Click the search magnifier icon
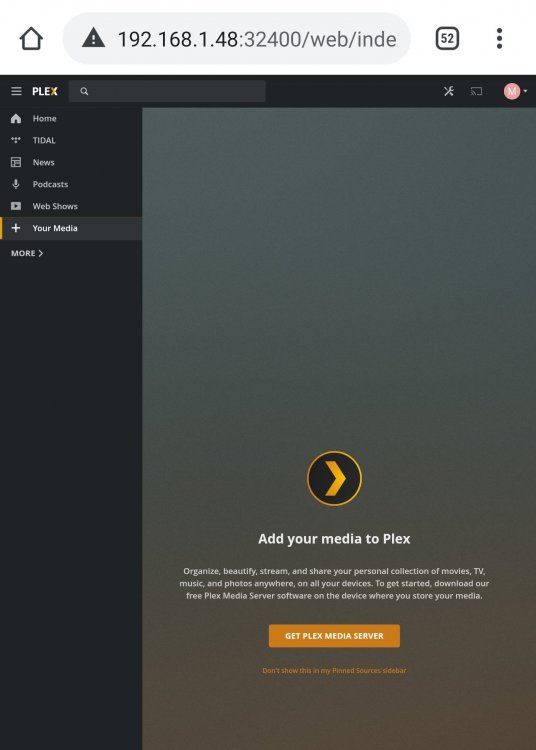The height and width of the screenshot is (750, 536). [84, 91]
